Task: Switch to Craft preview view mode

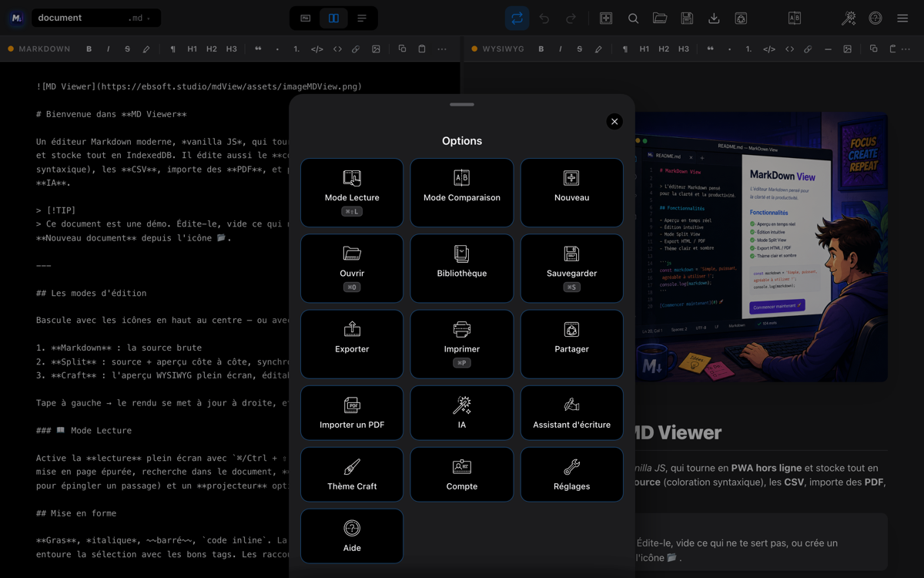Action: tap(362, 18)
